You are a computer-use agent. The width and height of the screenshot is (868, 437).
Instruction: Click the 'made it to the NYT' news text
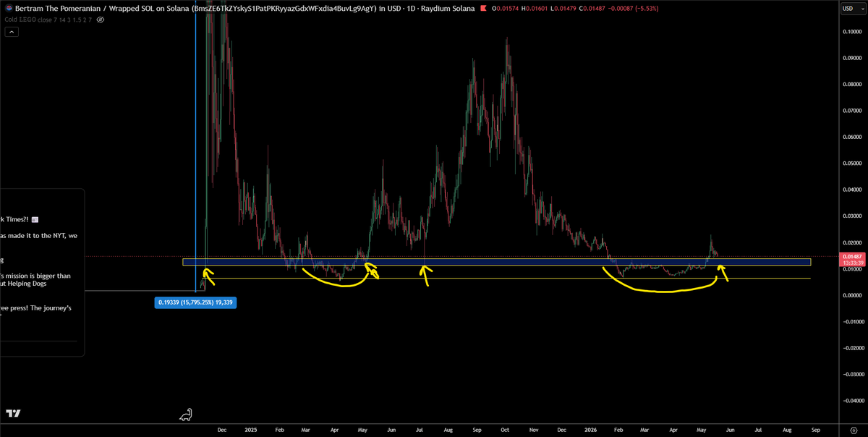point(37,236)
